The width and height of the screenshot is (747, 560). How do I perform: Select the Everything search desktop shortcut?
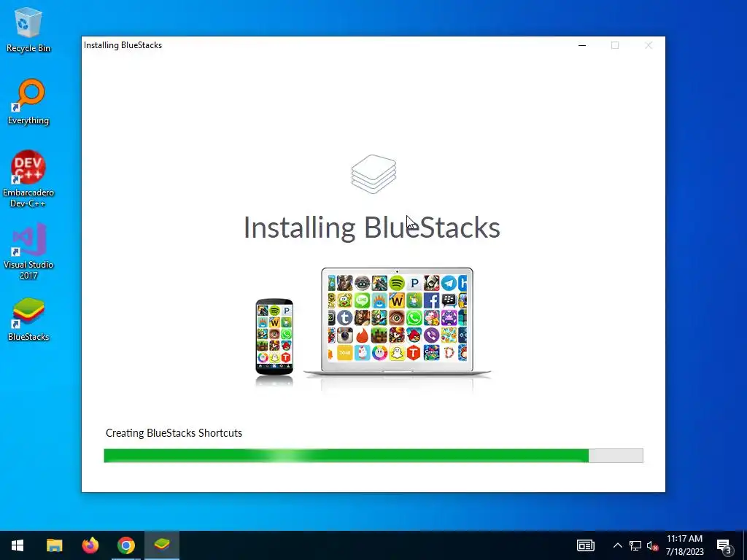[x=28, y=102]
